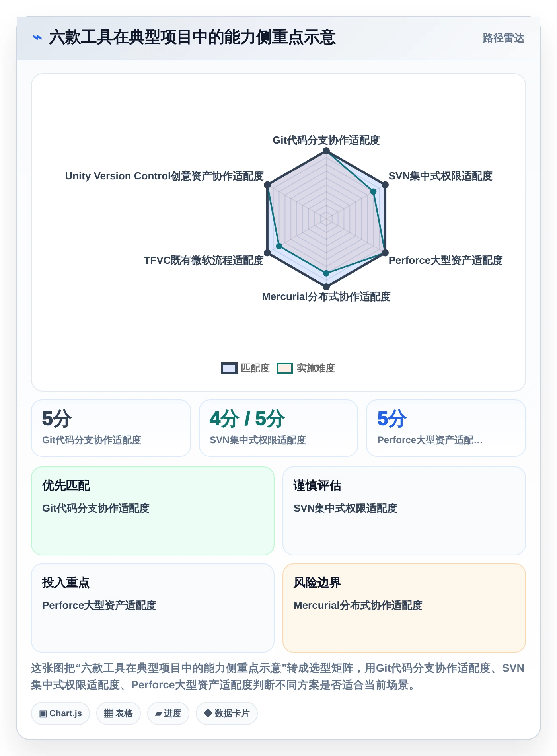This screenshot has width=557, height=756.
Task: Click the Unity Version Control创意资产协作适配度 axis label
Action: pos(164,176)
